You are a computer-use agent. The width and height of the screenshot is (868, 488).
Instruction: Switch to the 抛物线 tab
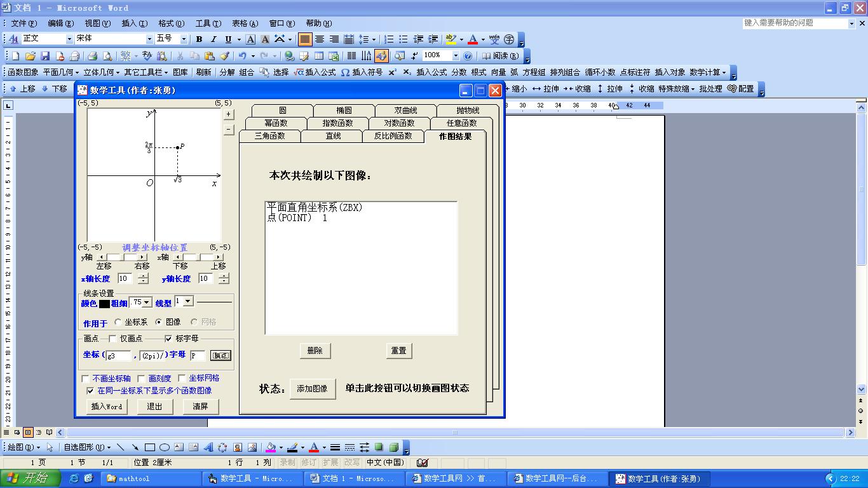[x=468, y=111]
